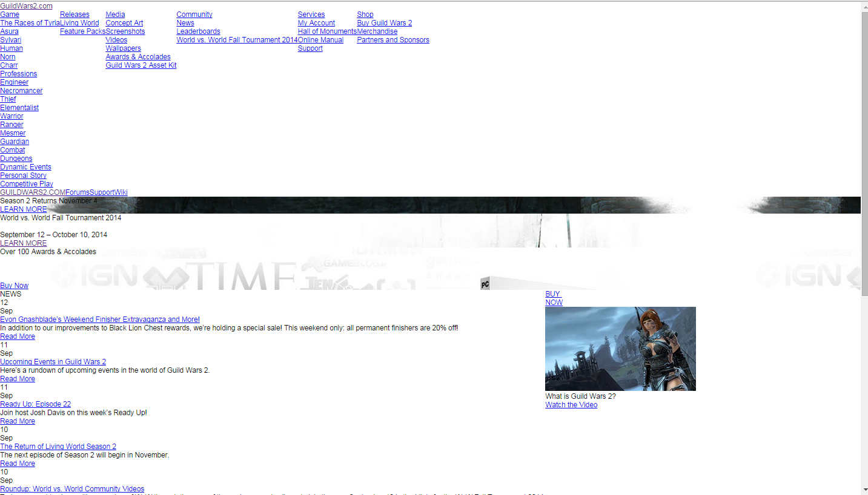Image resolution: width=868 pixels, height=495 pixels.
Task: Open the Community menu link
Action: (x=194, y=15)
